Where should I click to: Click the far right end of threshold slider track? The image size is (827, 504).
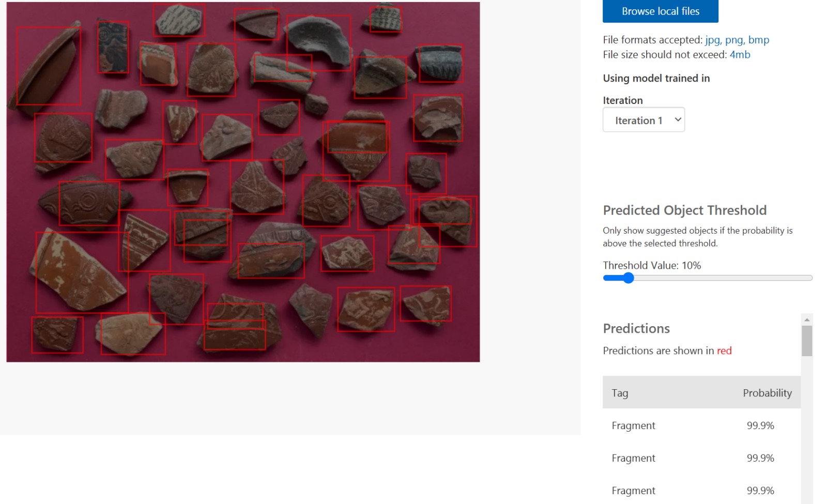809,278
